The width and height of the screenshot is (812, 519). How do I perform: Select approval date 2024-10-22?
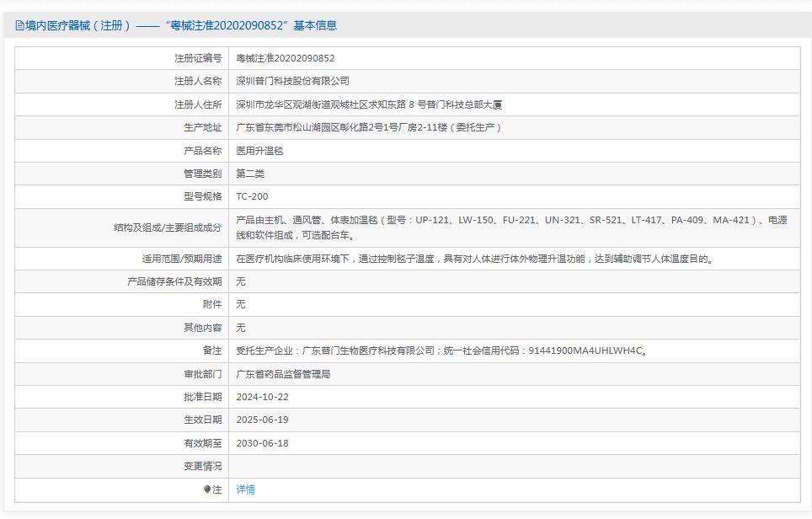262,397
